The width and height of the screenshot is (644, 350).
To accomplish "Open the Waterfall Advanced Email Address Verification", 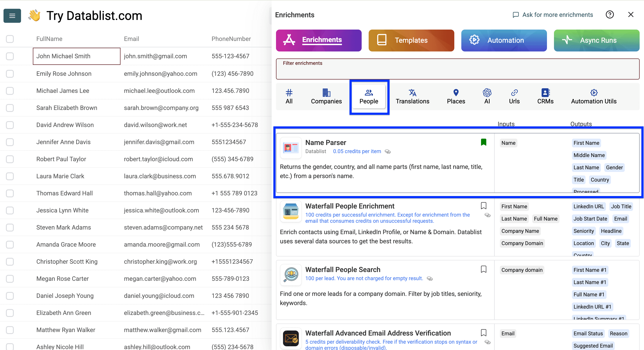I will 378,333.
